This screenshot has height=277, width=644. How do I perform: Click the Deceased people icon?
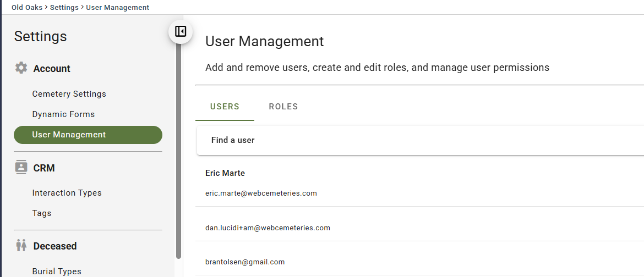click(x=21, y=246)
